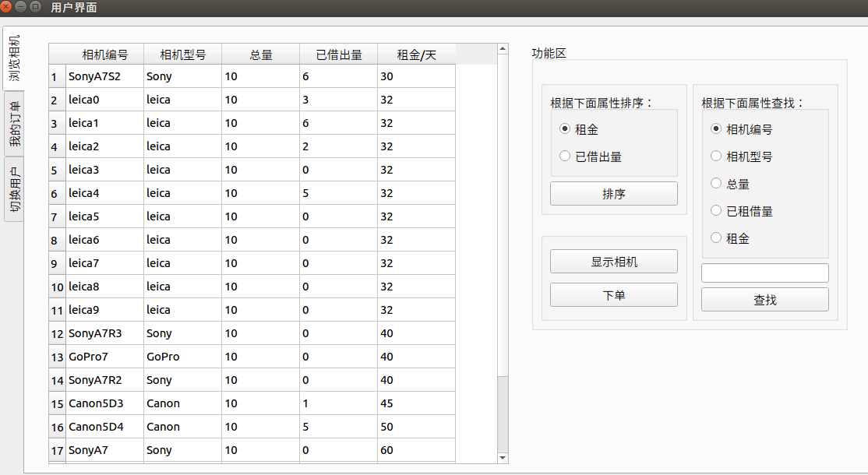868x475 pixels.
Task: Click the 相机型号 column header
Action: [x=182, y=55]
